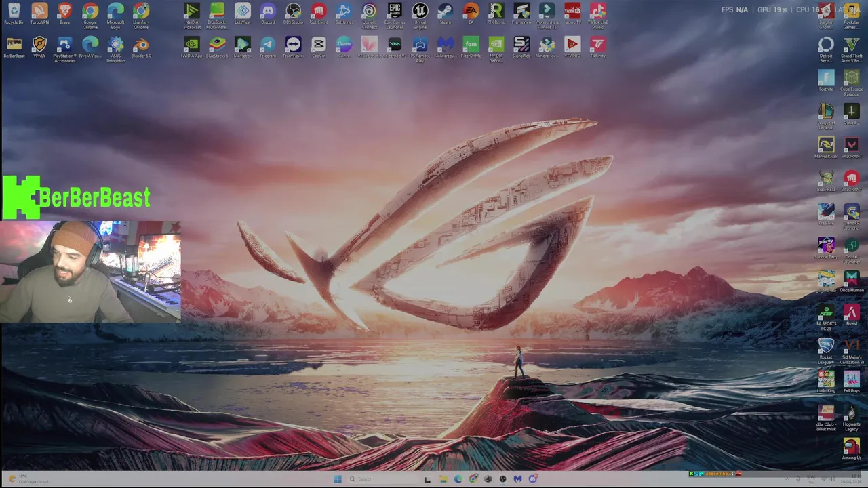Open the TeamViewer shortcut
The height and width of the screenshot is (488, 868).
coord(293,47)
